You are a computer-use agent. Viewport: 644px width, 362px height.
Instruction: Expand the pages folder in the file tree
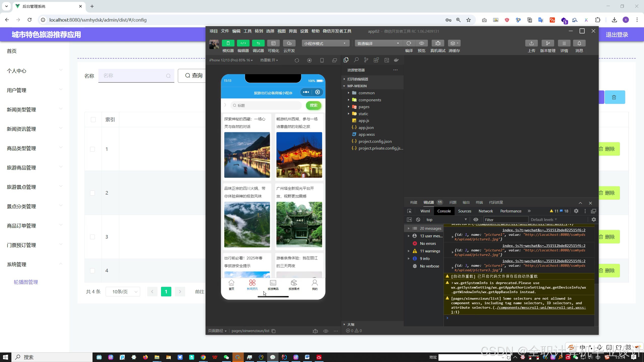click(364, 107)
